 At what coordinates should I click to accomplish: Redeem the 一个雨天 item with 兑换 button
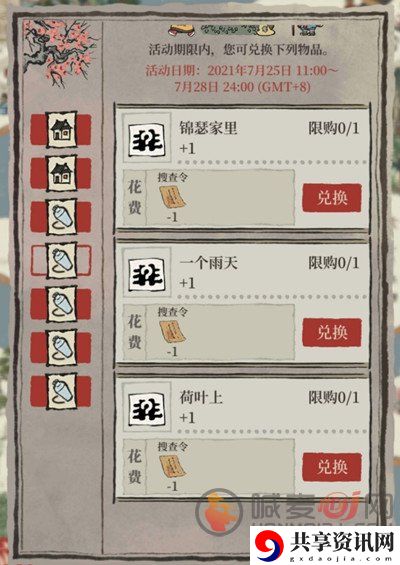pyautogui.click(x=332, y=332)
